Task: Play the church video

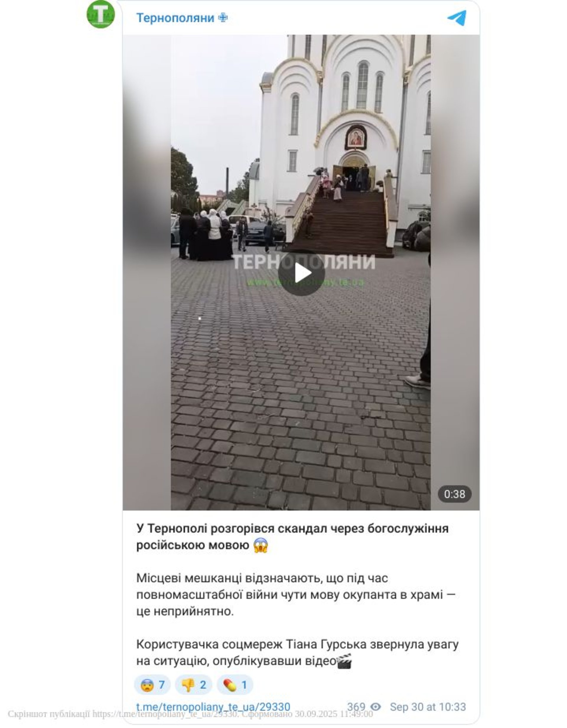Action: coord(301,273)
